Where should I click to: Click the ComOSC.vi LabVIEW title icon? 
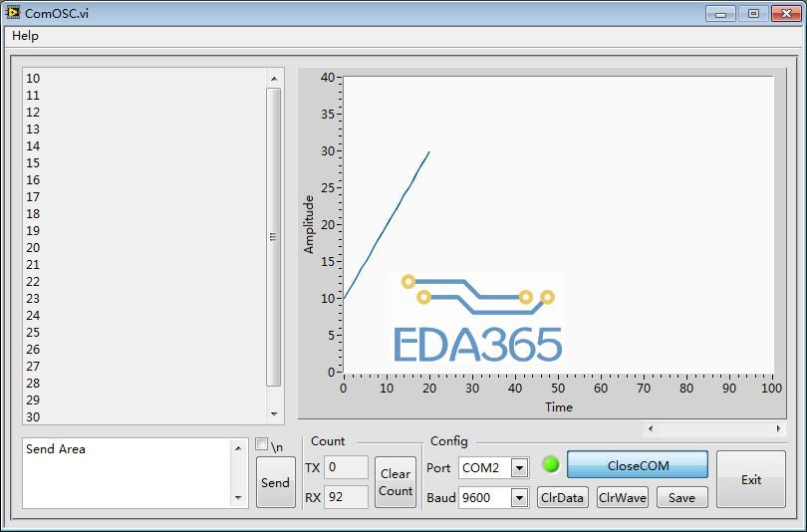click(x=13, y=13)
